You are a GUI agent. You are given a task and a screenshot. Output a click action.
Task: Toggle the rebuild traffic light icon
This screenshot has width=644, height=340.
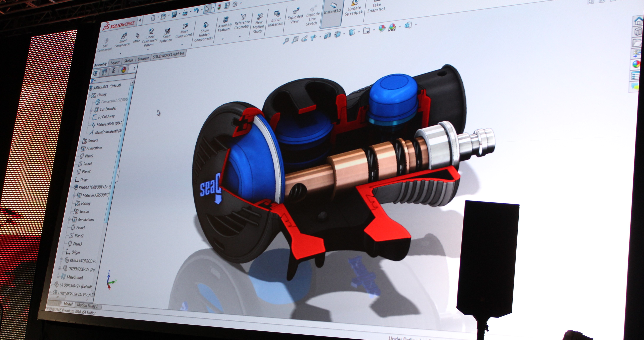(x=219, y=7)
